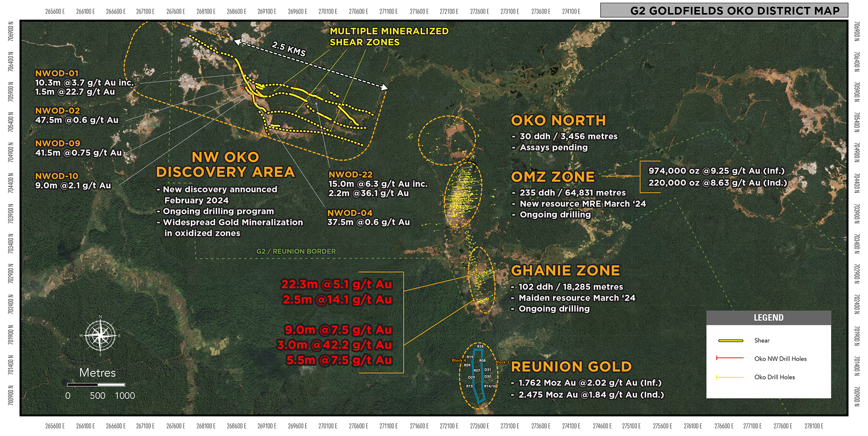Select the NWOD-01 drill hole label
This screenshot has height=436, width=868.
(57, 73)
